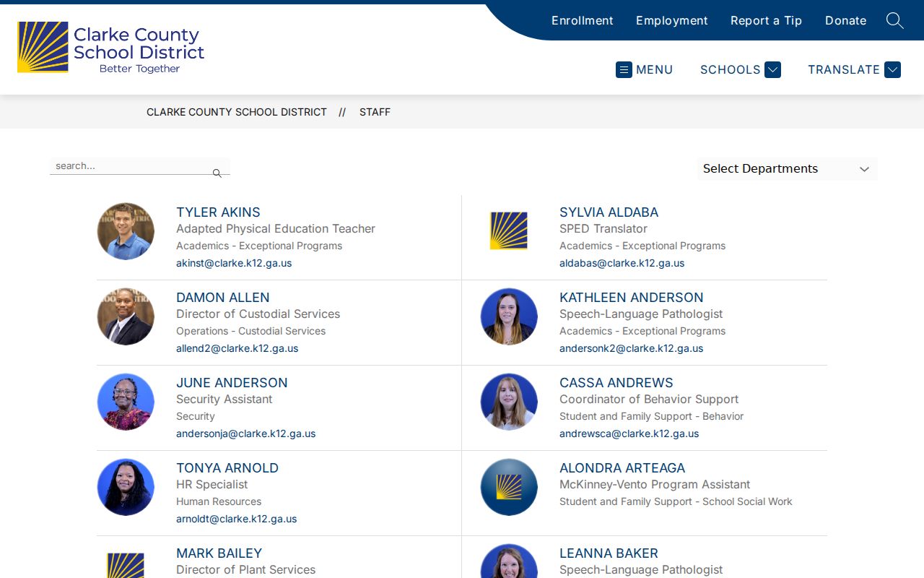924x578 pixels.
Task: Email andersonk2@clarke.k12.ga.us
Action: (x=631, y=348)
